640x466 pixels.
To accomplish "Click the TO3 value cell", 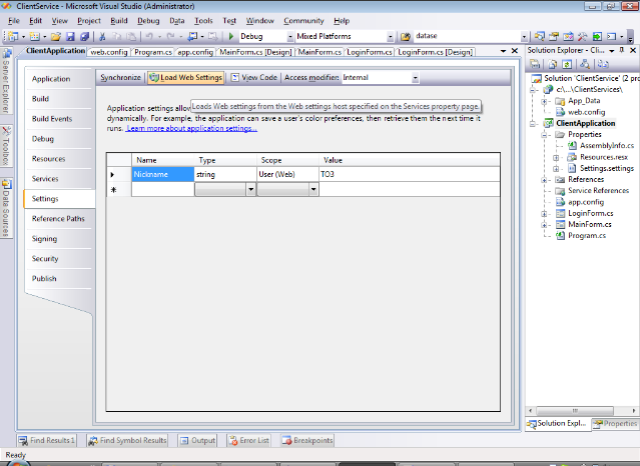I will click(409, 174).
